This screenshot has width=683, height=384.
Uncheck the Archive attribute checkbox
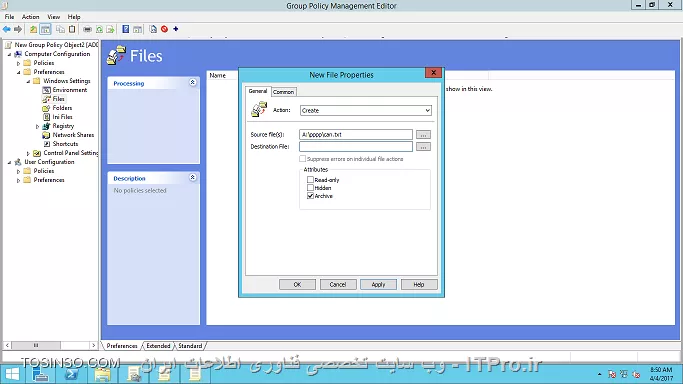(310, 196)
